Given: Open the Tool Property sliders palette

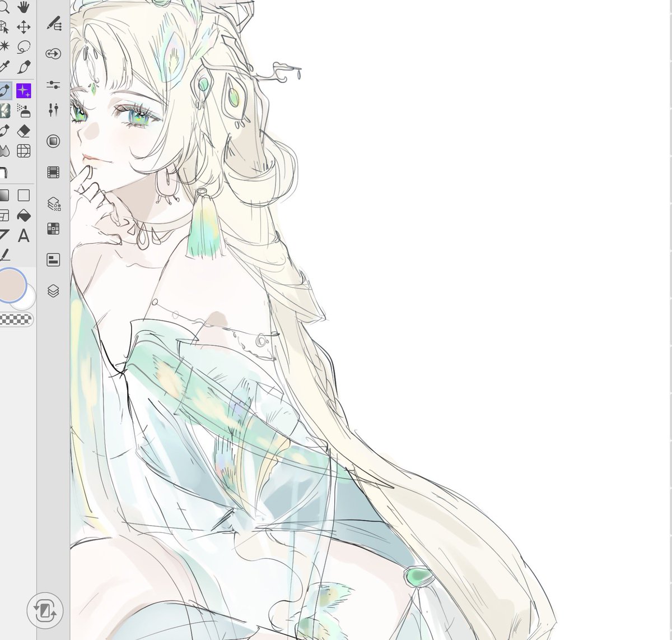Looking at the screenshot, I should point(53,85).
